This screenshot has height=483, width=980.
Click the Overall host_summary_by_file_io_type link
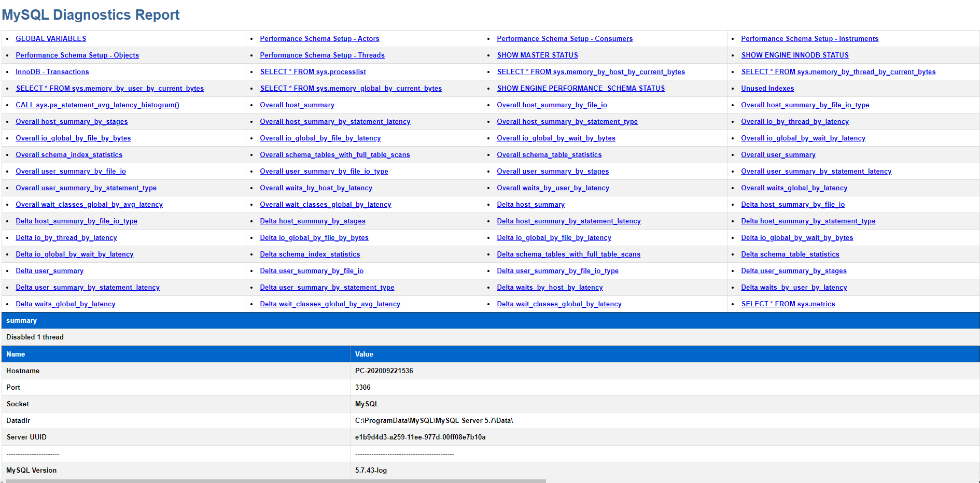point(805,105)
